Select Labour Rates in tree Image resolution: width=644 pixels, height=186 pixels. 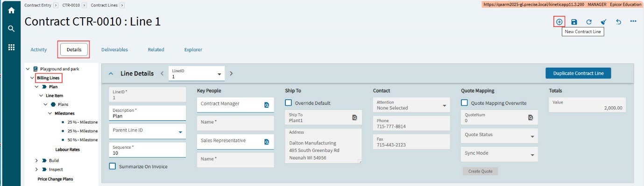pos(68,150)
